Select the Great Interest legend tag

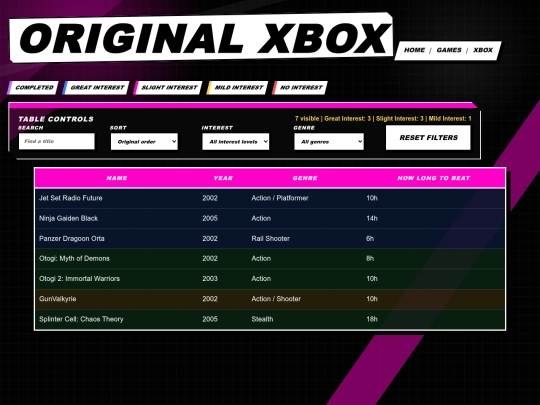pos(96,87)
